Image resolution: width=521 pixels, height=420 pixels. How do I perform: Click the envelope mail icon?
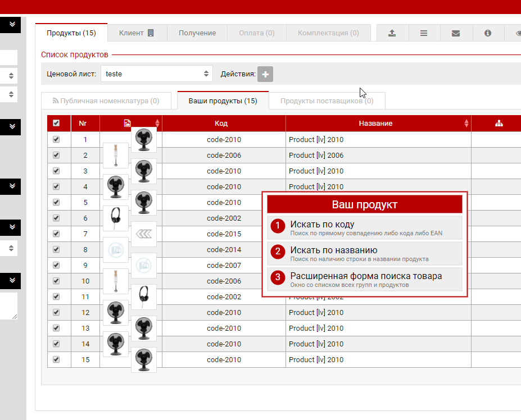point(456,33)
